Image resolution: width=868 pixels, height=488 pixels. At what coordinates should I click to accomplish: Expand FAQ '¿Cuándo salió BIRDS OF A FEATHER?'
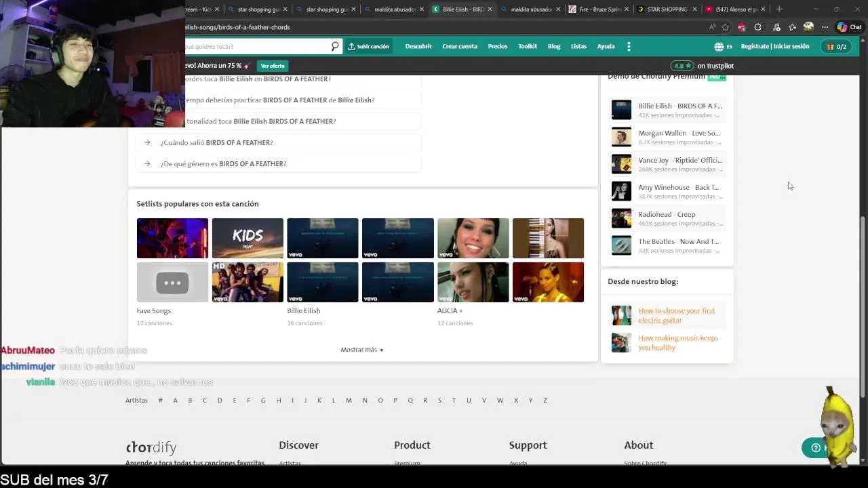[x=279, y=142]
